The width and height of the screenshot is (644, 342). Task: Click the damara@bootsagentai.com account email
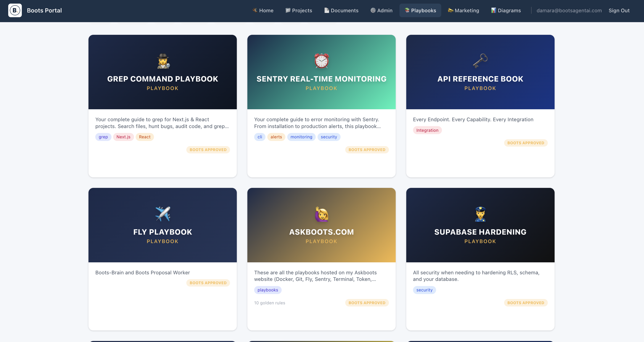[569, 10]
